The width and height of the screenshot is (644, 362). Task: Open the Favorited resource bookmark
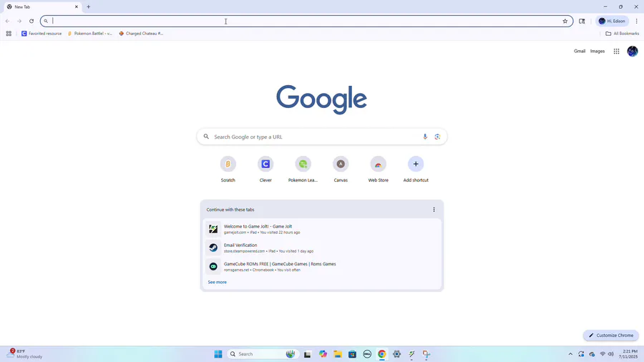pos(41,34)
